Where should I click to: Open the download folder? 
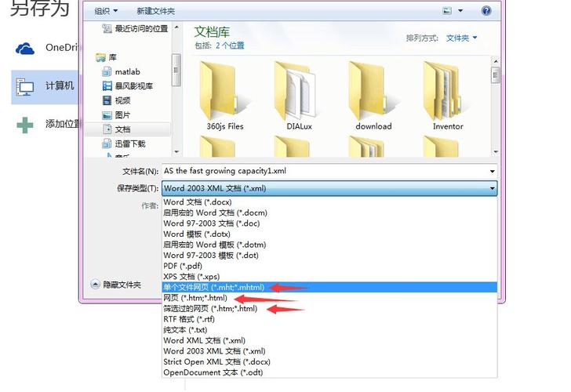coord(373,96)
